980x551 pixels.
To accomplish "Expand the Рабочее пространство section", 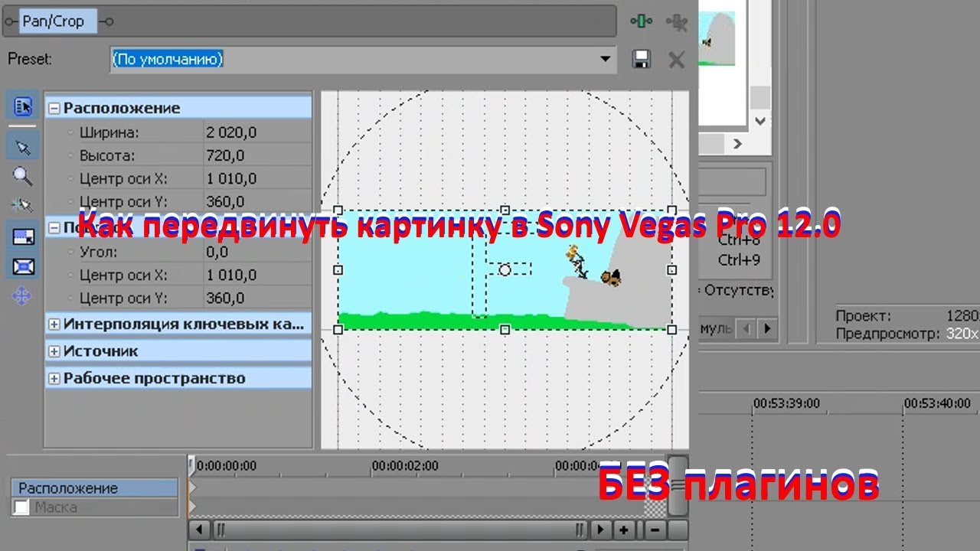I will [x=54, y=378].
